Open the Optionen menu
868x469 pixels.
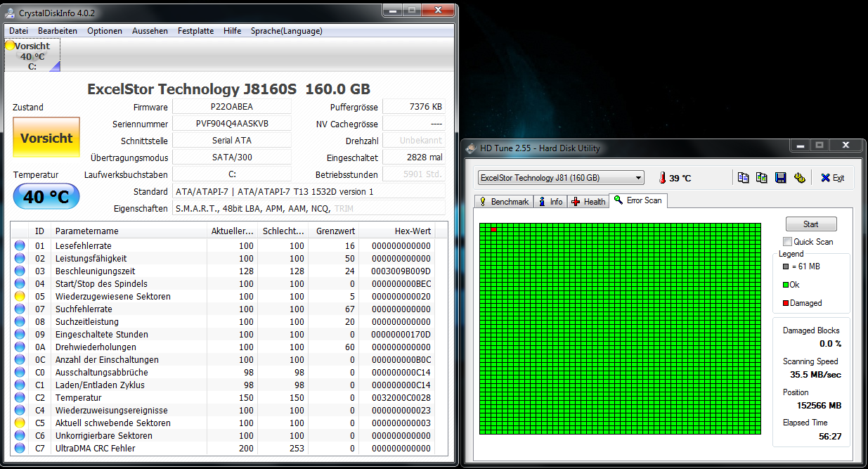[x=105, y=31]
